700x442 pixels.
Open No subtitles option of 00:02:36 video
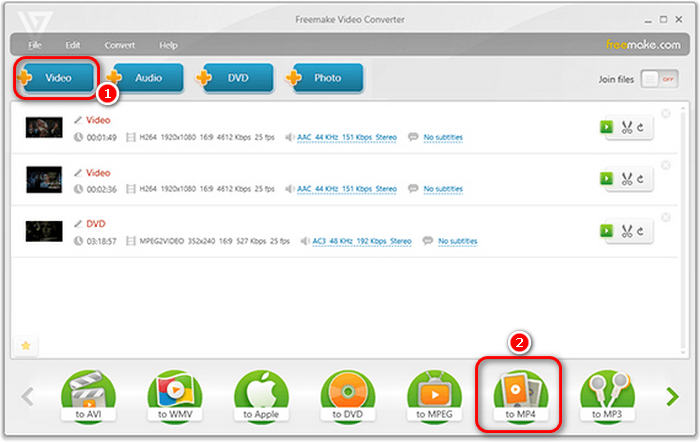(443, 189)
